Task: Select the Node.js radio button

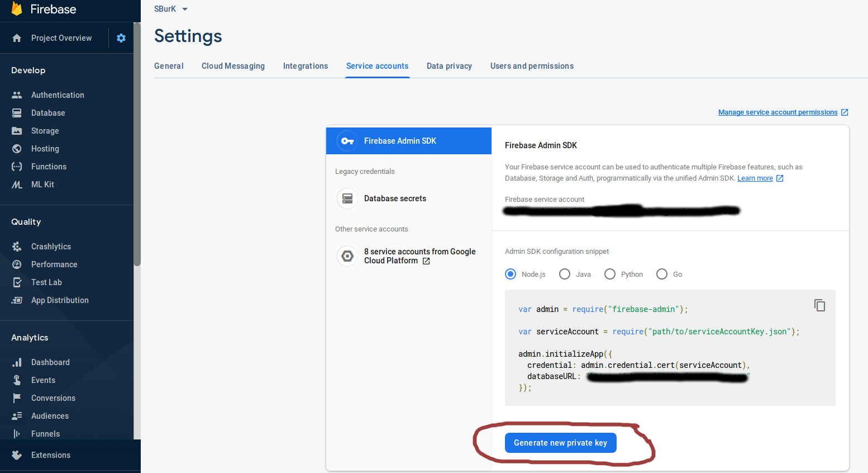Action: 510,274
